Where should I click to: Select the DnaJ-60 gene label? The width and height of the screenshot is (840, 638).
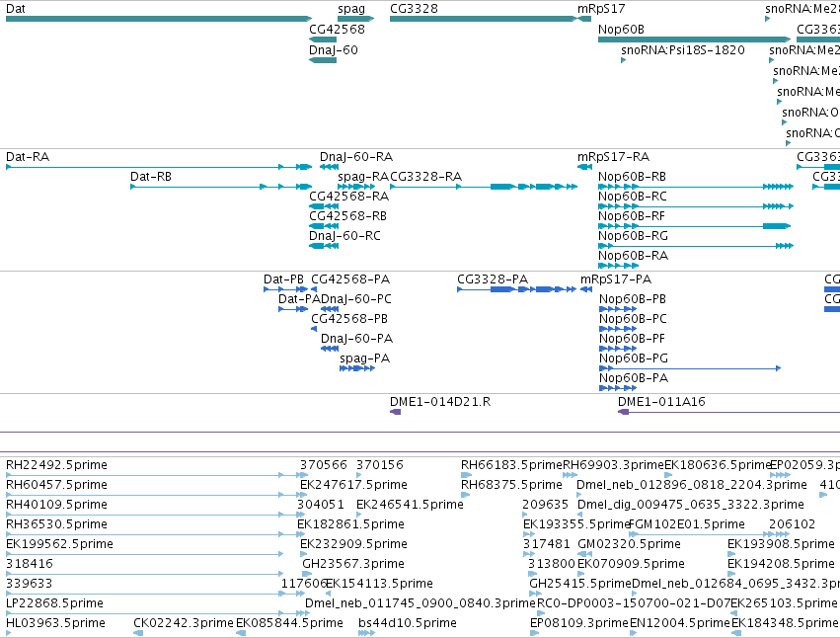(334, 49)
